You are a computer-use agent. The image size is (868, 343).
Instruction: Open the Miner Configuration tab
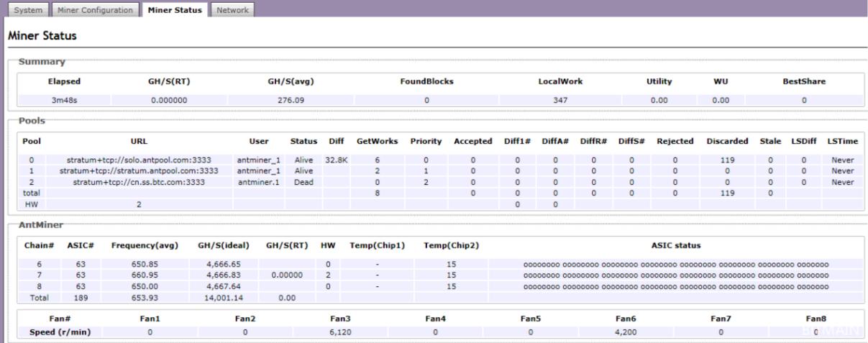pyautogui.click(x=95, y=11)
